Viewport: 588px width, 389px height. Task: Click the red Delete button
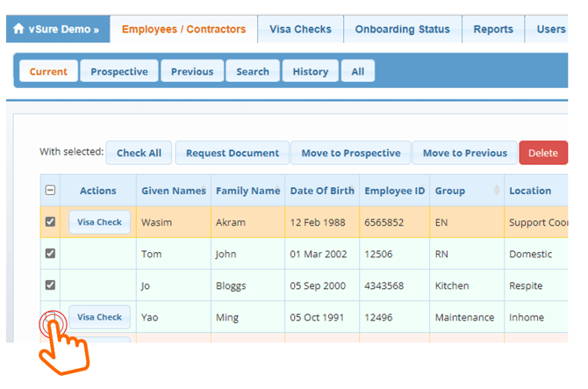click(x=542, y=153)
